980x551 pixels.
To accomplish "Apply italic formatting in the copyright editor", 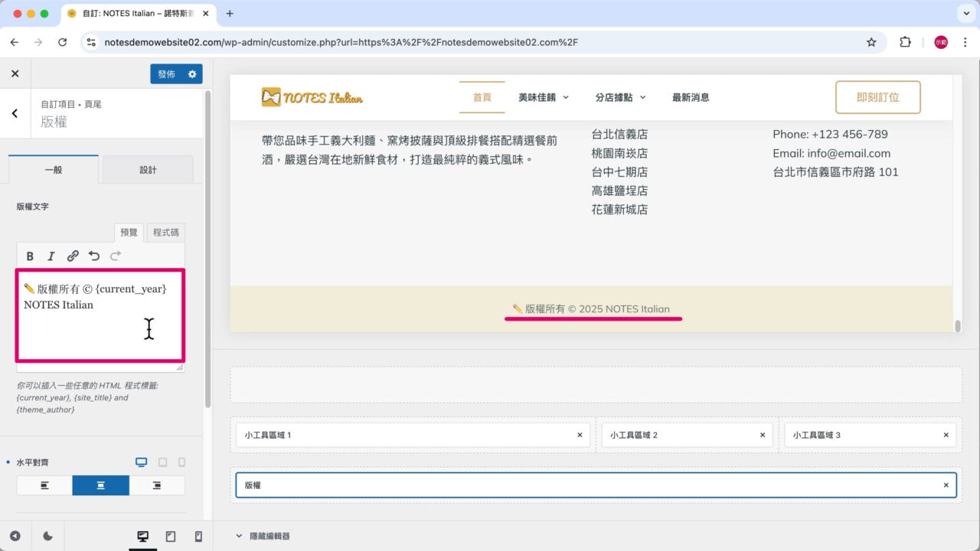I will tap(51, 256).
